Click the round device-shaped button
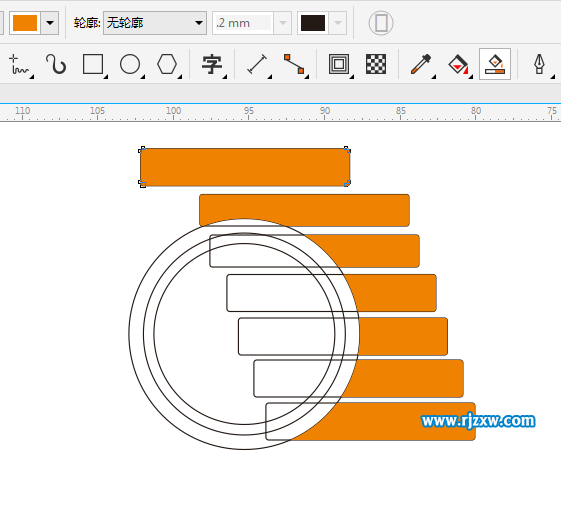 (x=381, y=23)
